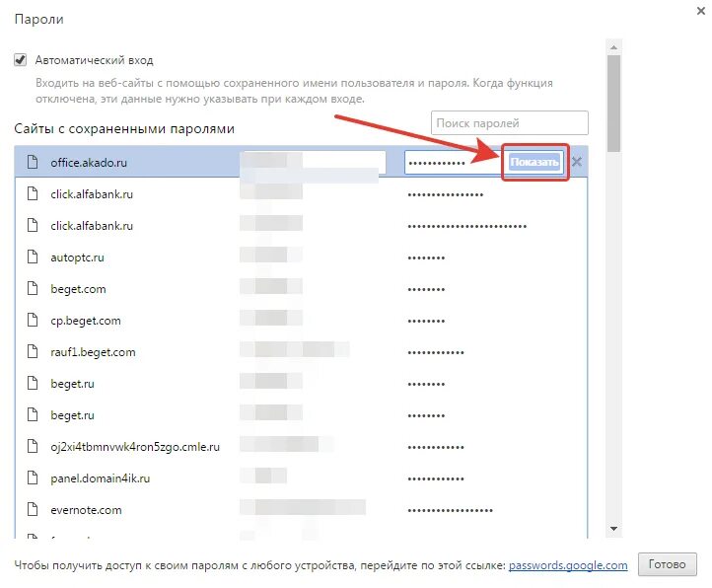Select the evernote.com row
Image resolution: width=712 pixels, height=588 pixels.
[301, 510]
